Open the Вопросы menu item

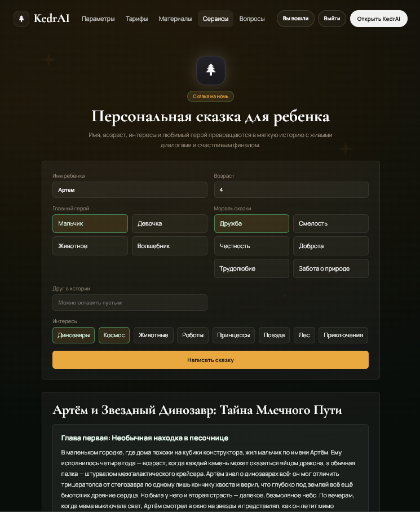252,19
